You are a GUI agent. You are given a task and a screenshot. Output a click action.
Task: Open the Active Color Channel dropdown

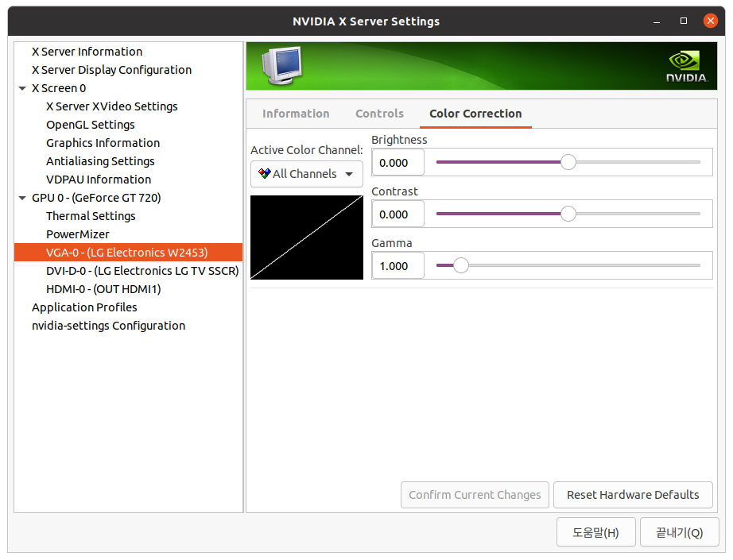pos(307,174)
